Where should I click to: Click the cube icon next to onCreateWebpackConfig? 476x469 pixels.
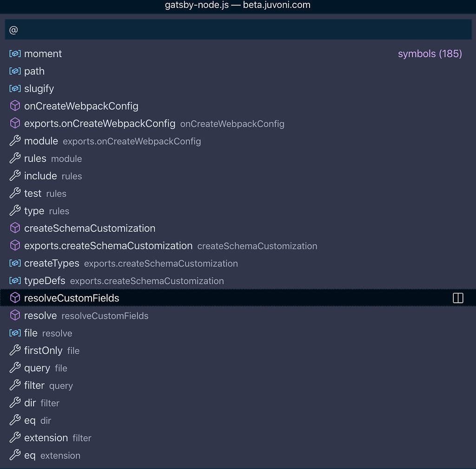[14, 106]
